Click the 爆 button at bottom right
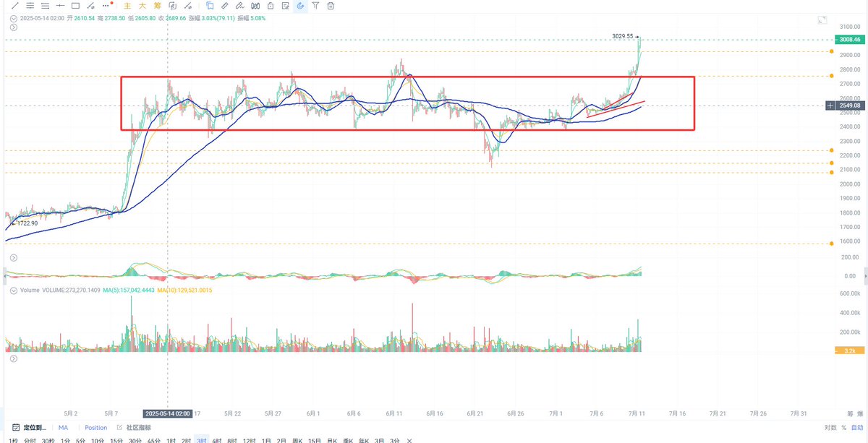The height and width of the screenshot is (443, 868). coord(860,413)
